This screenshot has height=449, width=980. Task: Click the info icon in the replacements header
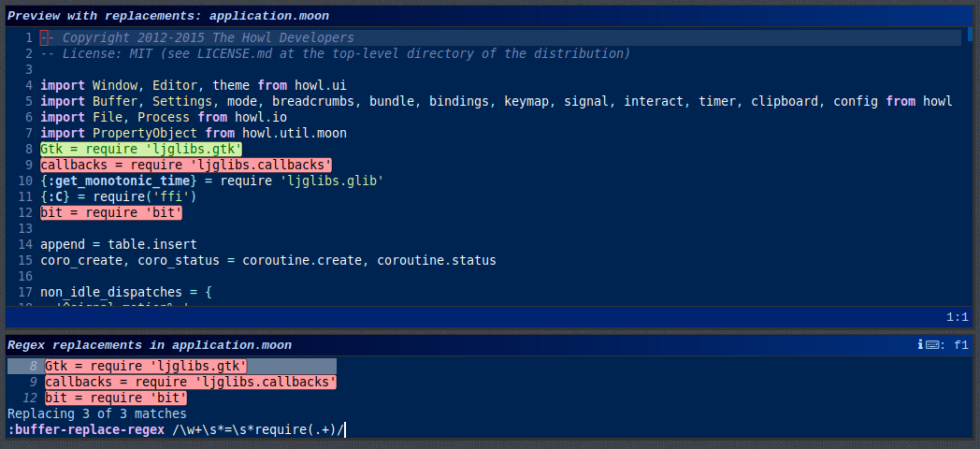click(920, 344)
